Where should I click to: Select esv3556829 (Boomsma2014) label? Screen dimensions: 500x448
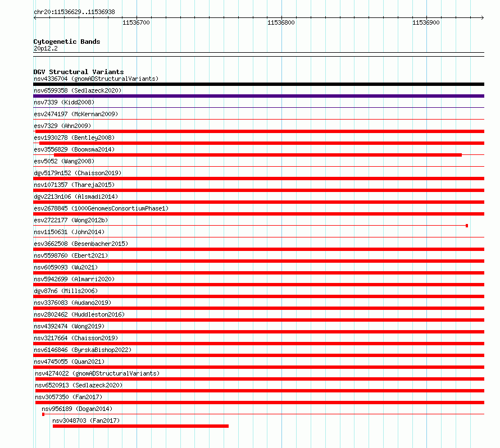(74, 149)
